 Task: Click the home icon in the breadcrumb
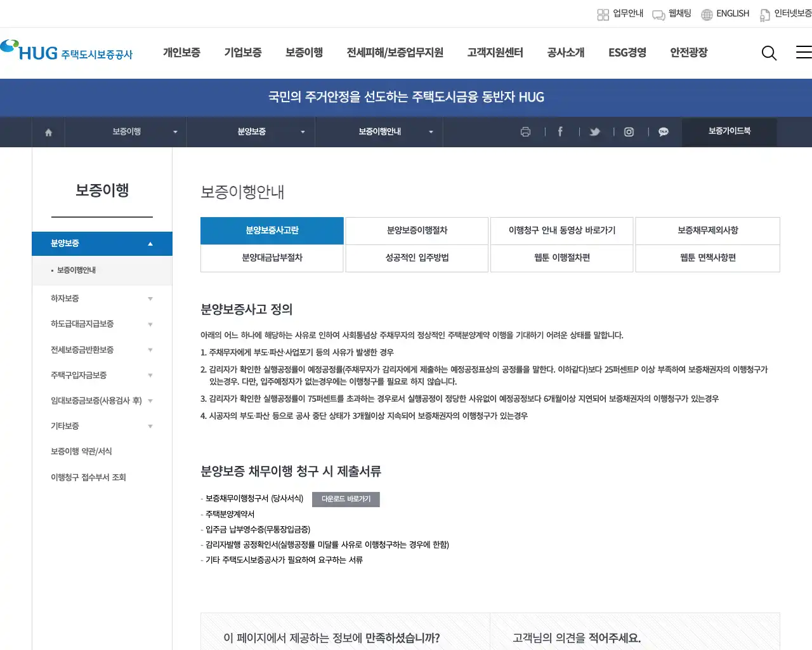pyautogui.click(x=48, y=132)
